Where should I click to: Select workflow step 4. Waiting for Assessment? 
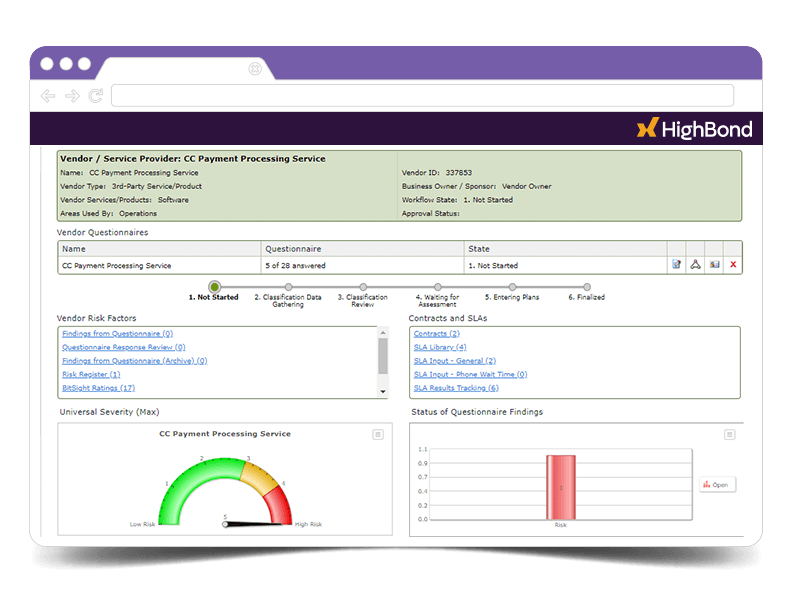(438, 287)
